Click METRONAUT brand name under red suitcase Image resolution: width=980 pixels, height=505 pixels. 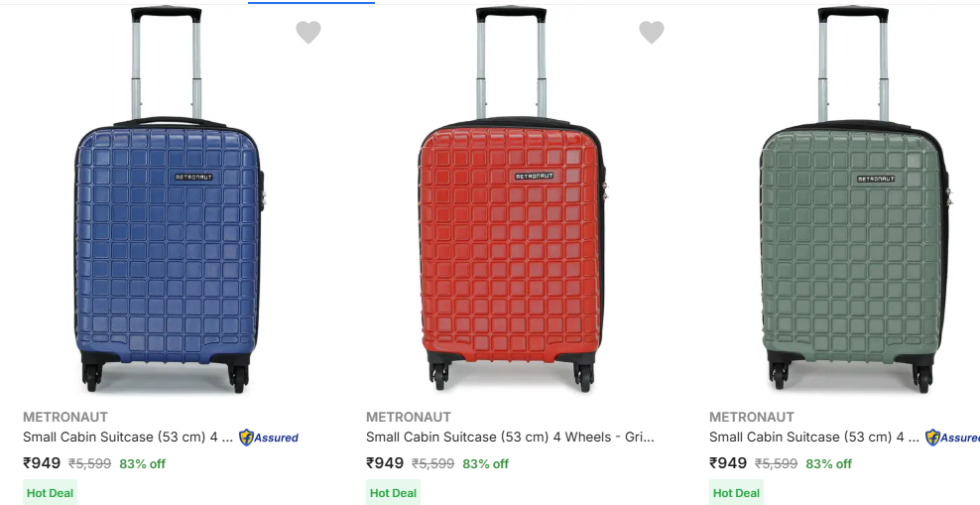coord(409,417)
